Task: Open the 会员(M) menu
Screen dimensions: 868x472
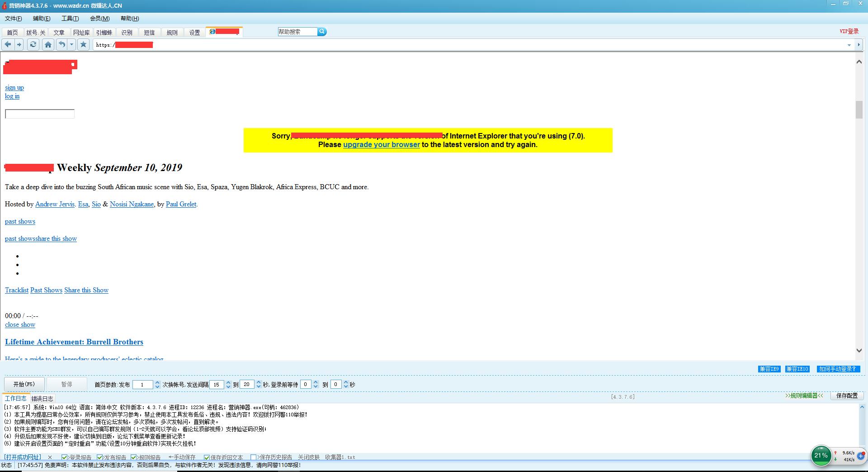Action: pos(99,19)
